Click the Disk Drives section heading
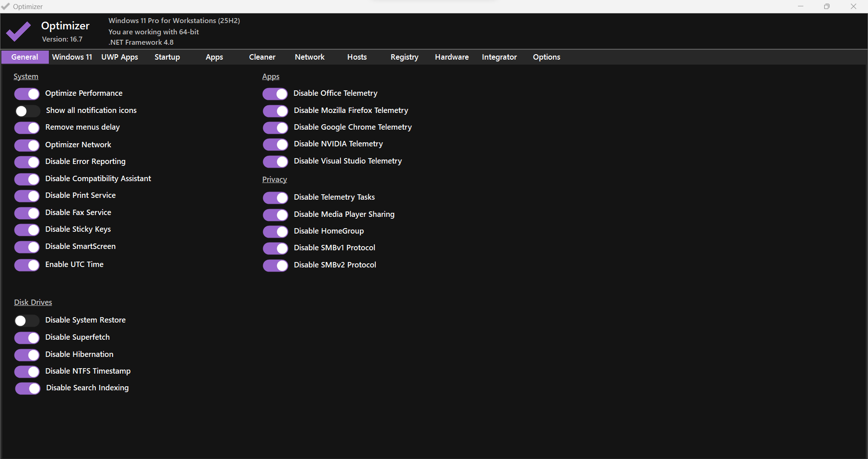 33,302
